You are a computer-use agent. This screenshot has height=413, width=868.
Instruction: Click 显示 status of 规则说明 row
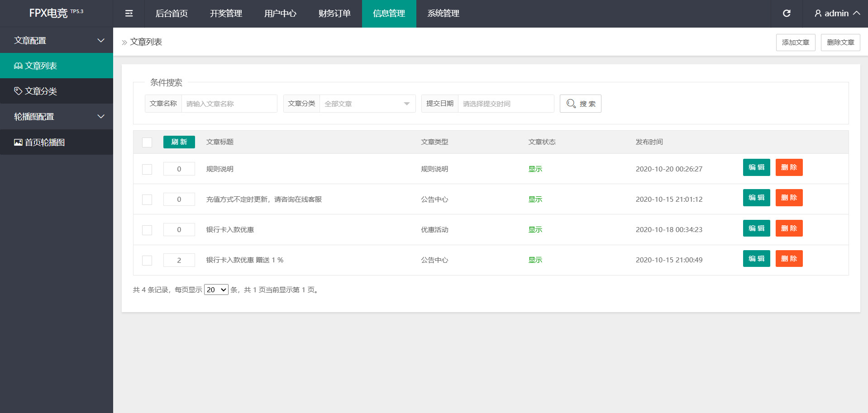[x=535, y=169]
